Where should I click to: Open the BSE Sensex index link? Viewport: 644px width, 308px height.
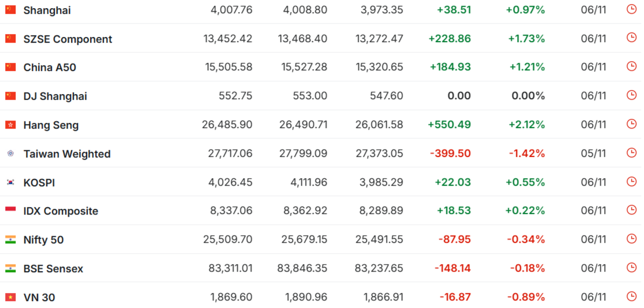[x=53, y=269]
